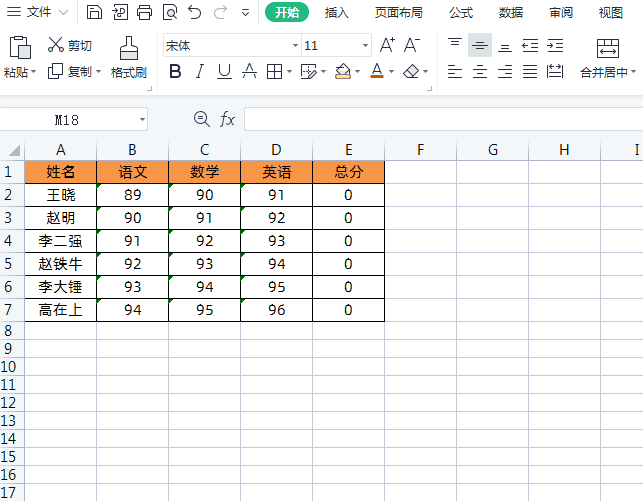The height and width of the screenshot is (501, 643).
Task: Click the Print icon
Action: [144, 12]
